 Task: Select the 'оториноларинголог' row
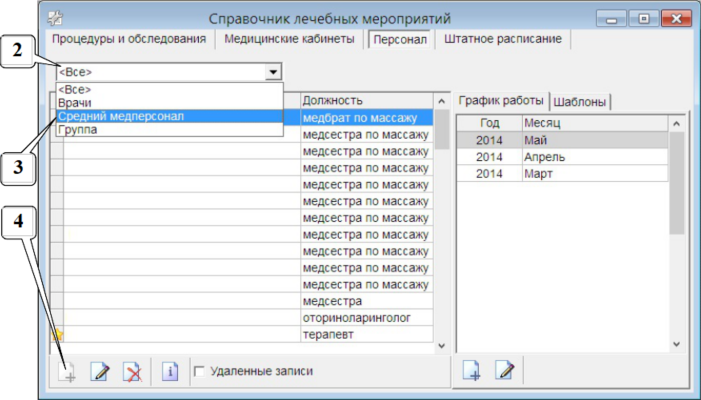click(365, 317)
